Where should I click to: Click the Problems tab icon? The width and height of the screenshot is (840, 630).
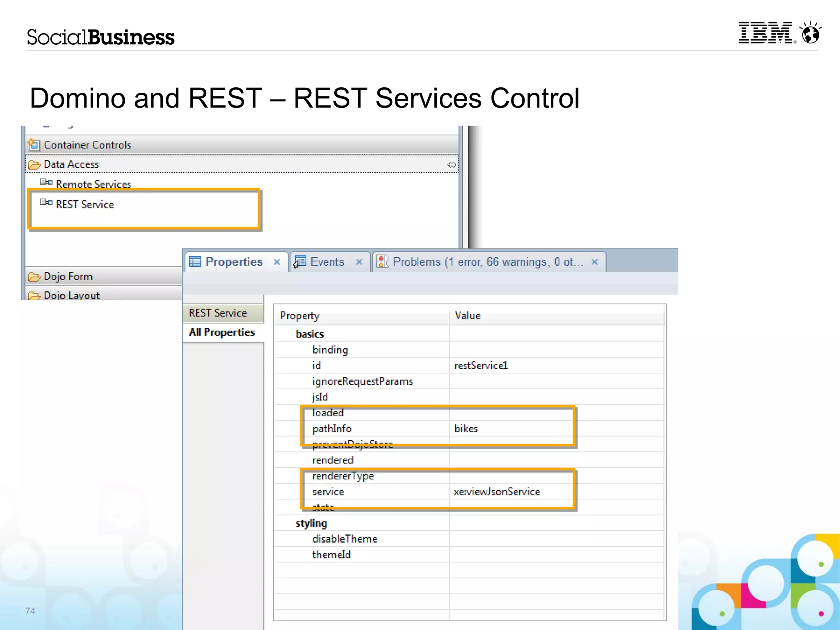point(382,261)
